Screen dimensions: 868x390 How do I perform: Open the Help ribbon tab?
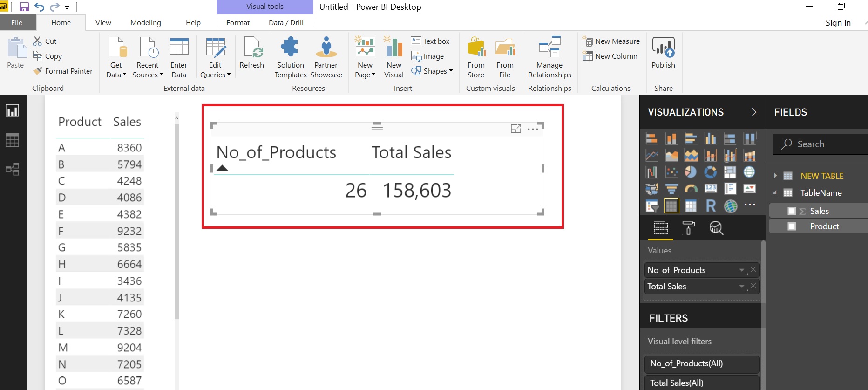coord(193,22)
